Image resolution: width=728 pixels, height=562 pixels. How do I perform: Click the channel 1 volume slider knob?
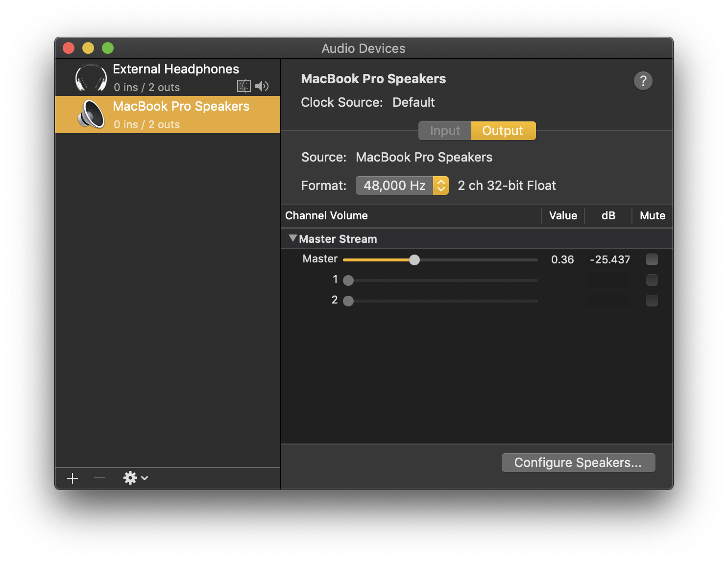[348, 281]
